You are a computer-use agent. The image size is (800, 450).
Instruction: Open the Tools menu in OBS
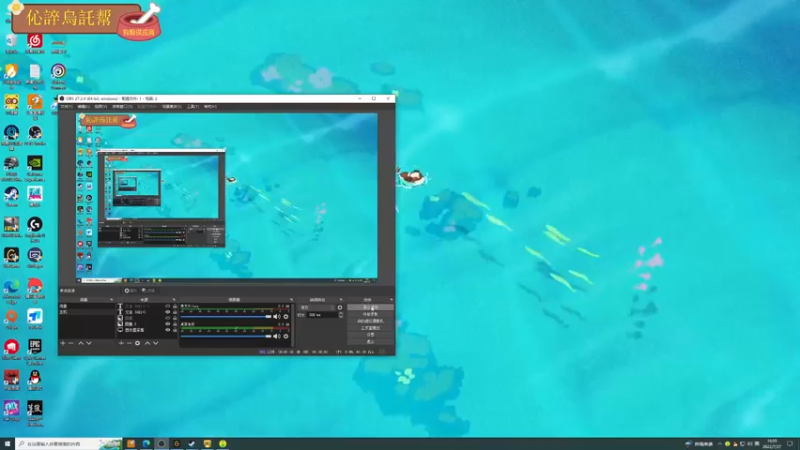tap(193, 107)
